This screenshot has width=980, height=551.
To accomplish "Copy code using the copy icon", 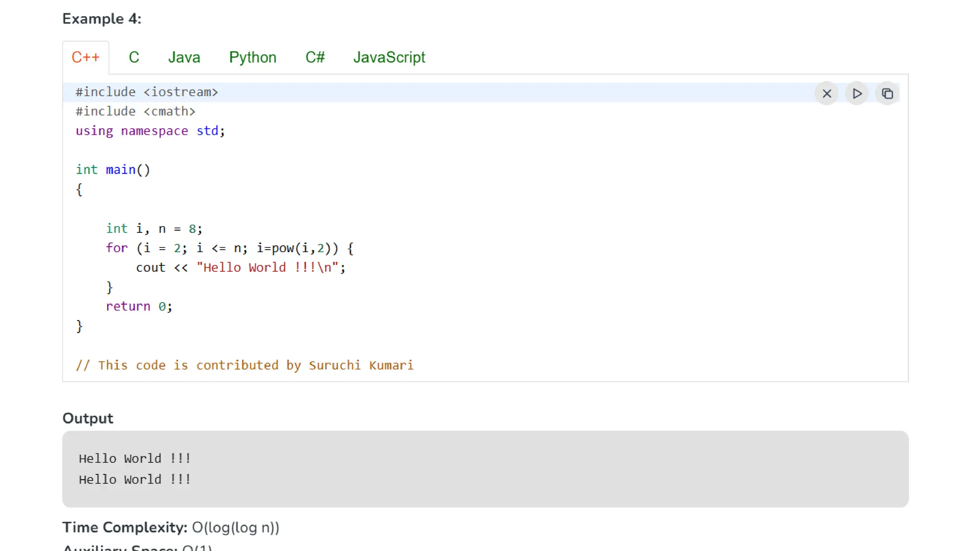I will click(x=887, y=94).
